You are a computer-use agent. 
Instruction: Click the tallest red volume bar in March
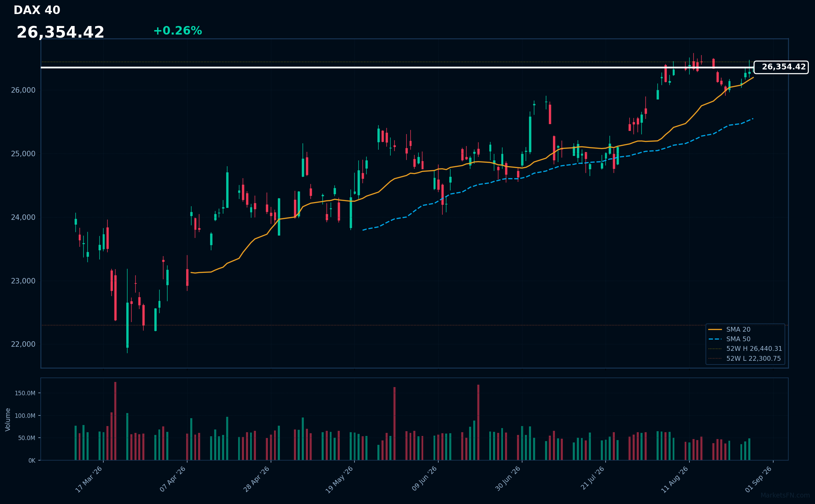point(115,421)
